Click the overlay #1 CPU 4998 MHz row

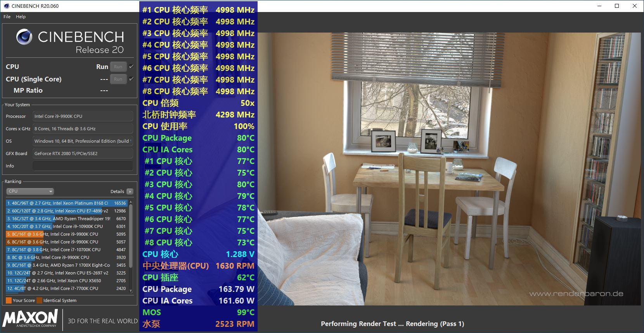coord(198,10)
